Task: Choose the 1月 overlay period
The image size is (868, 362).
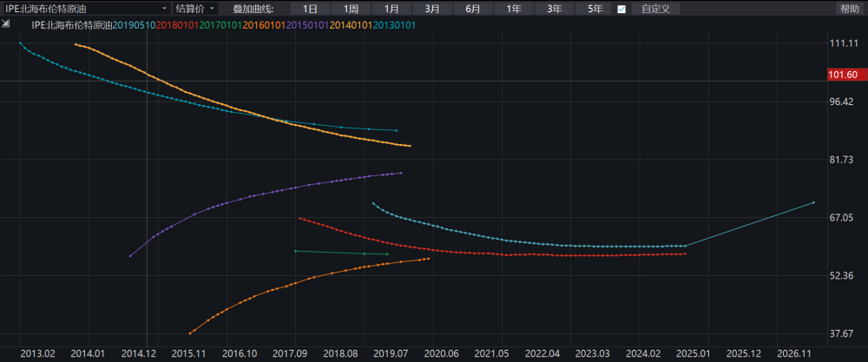Action: (391, 9)
